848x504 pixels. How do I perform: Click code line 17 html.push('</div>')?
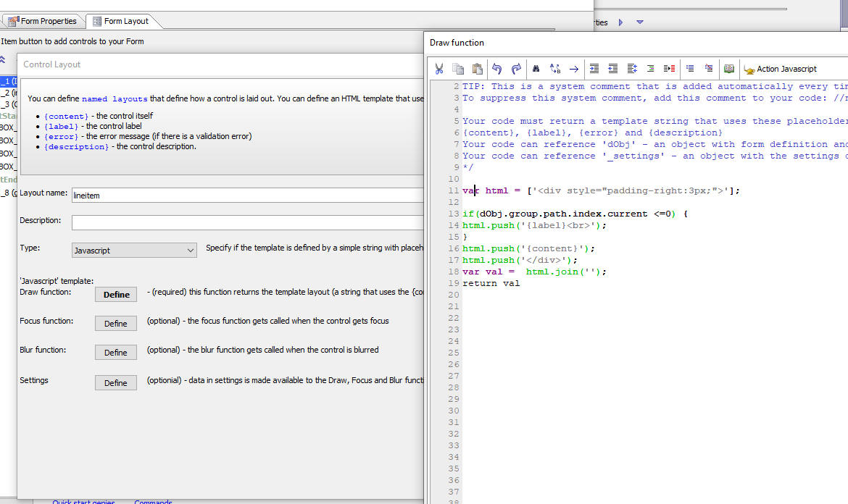click(520, 260)
